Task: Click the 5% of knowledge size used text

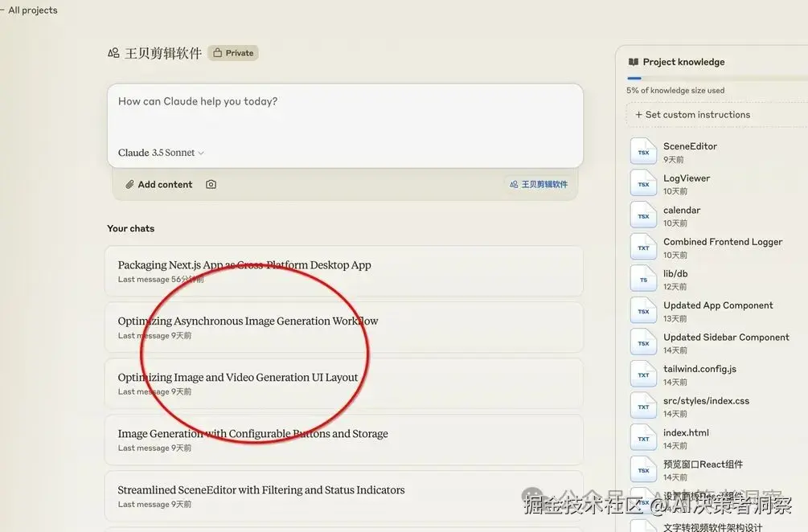Action: pos(675,90)
